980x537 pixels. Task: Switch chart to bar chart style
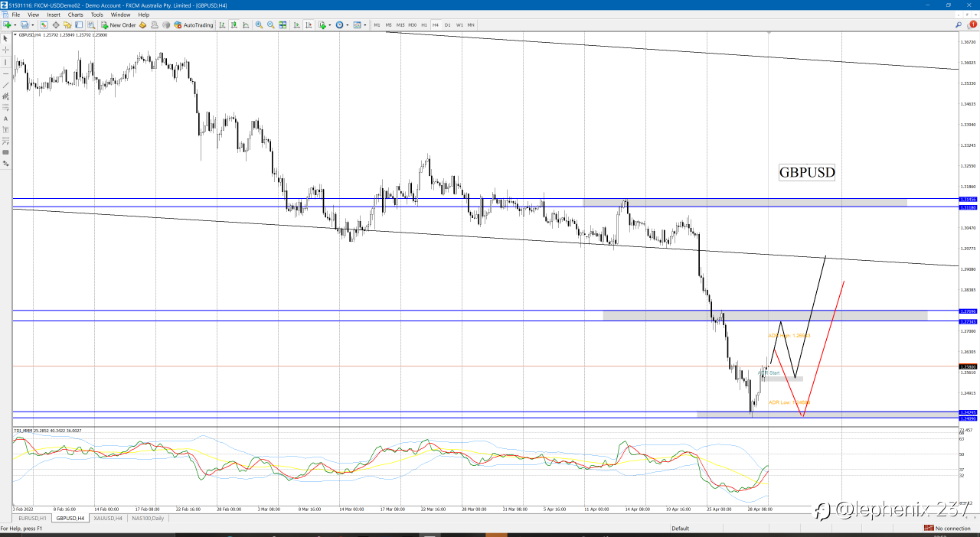pos(222,24)
